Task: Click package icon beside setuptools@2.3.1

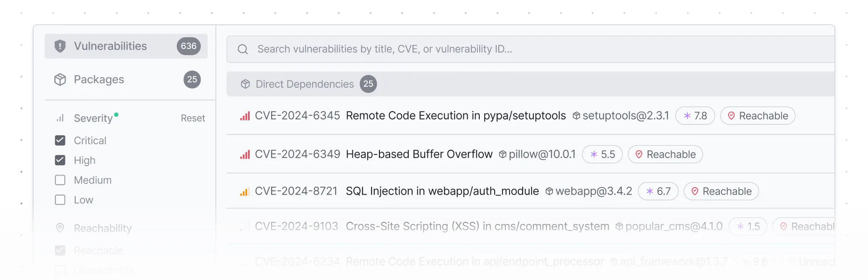Action: pyautogui.click(x=576, y=116)
